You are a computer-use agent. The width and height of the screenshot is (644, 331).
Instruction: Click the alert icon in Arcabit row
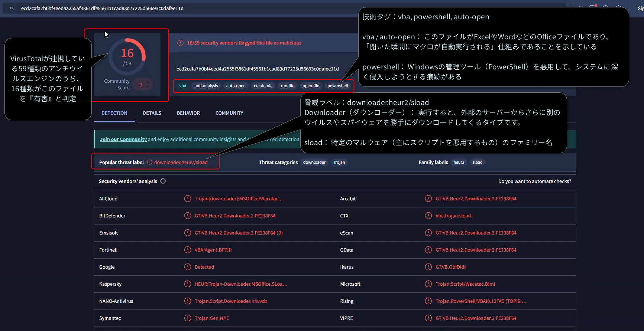(x=428, y=199)
